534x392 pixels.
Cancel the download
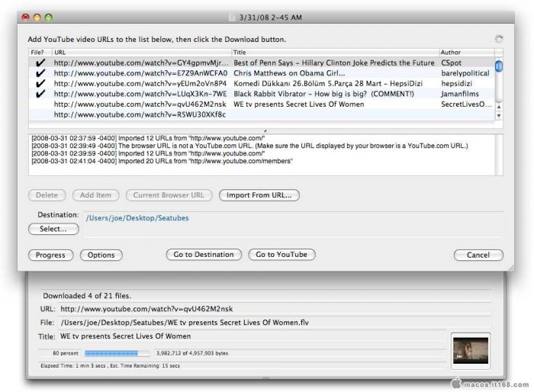(x=478, y=255)
